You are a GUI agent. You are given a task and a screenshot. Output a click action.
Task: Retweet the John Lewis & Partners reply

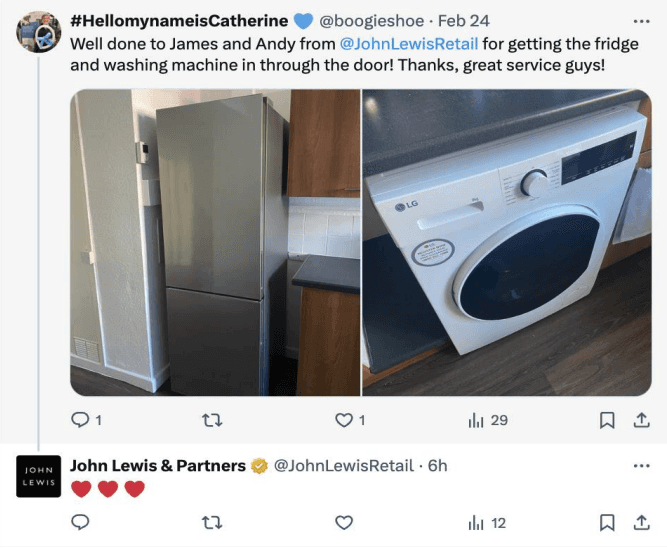pyautogui.click(x=211, y=522)
